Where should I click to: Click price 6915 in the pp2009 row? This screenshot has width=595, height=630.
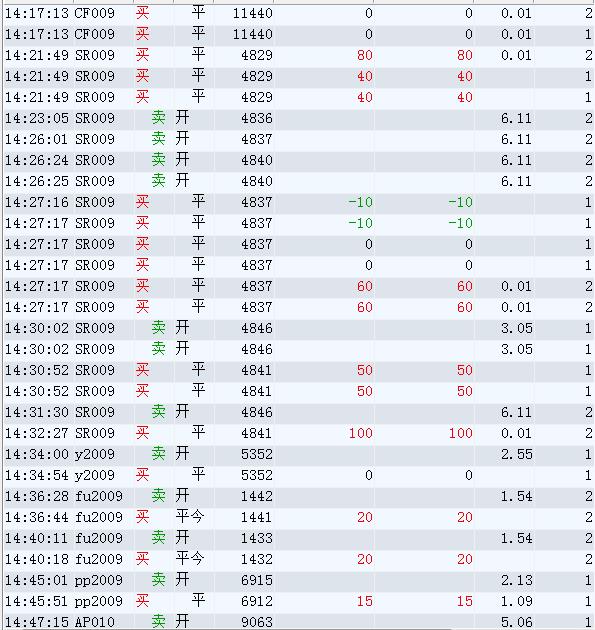256,580
